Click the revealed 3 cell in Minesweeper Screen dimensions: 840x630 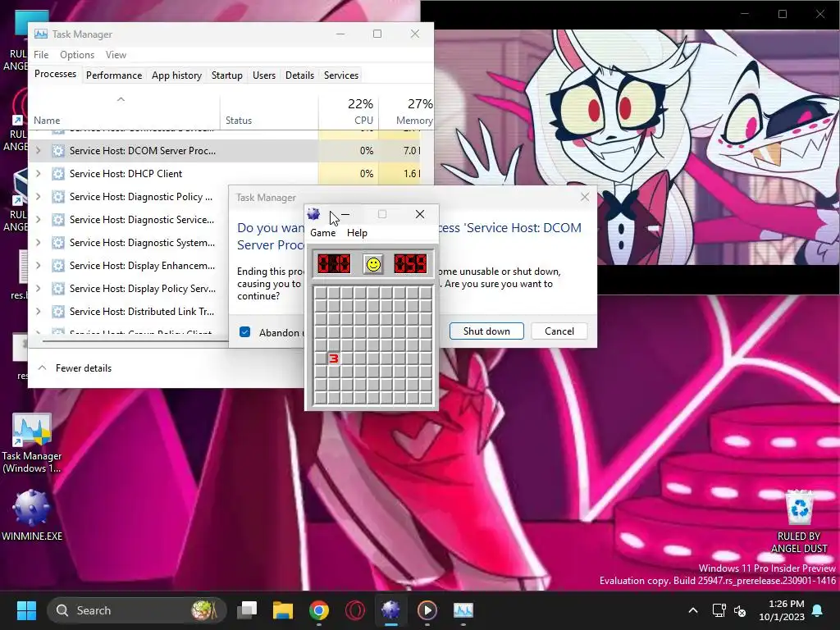(333, 358)
